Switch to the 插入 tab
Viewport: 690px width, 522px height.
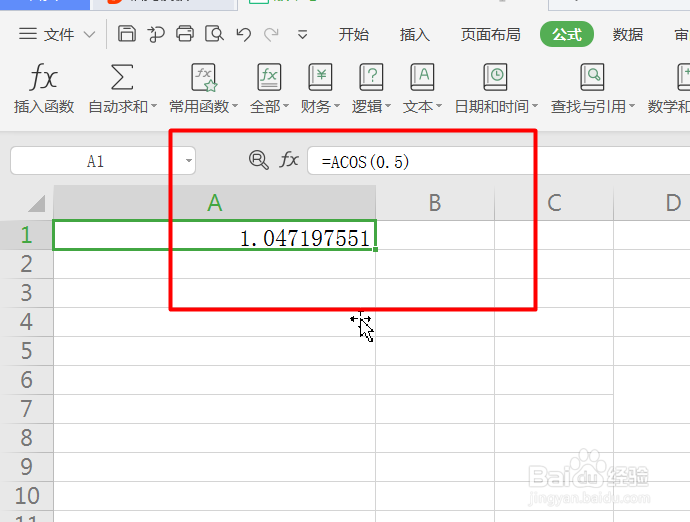pyautogui.click(x=415, y=34)
